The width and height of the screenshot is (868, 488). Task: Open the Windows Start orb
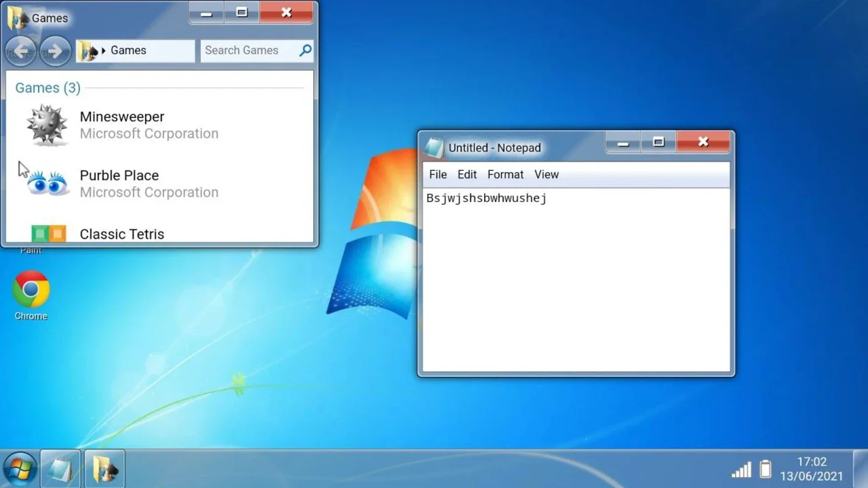tap(20, 468)
